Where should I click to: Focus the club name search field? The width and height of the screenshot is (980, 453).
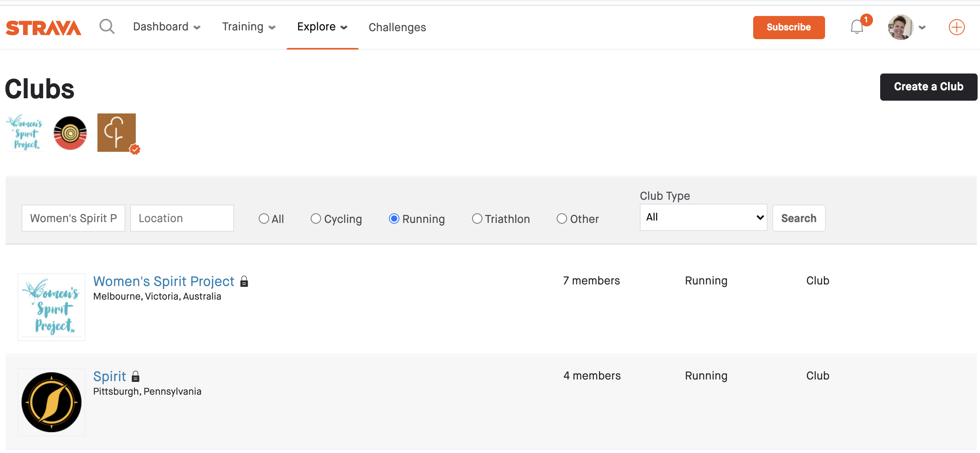[73, 218]
